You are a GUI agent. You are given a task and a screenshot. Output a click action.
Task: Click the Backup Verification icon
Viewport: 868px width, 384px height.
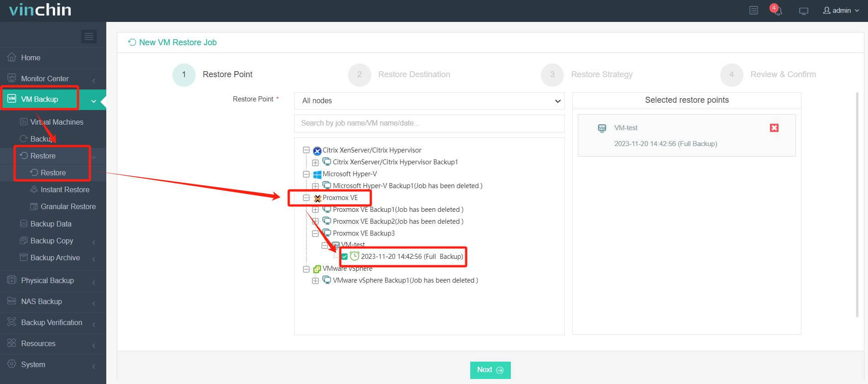coord(12,322)
